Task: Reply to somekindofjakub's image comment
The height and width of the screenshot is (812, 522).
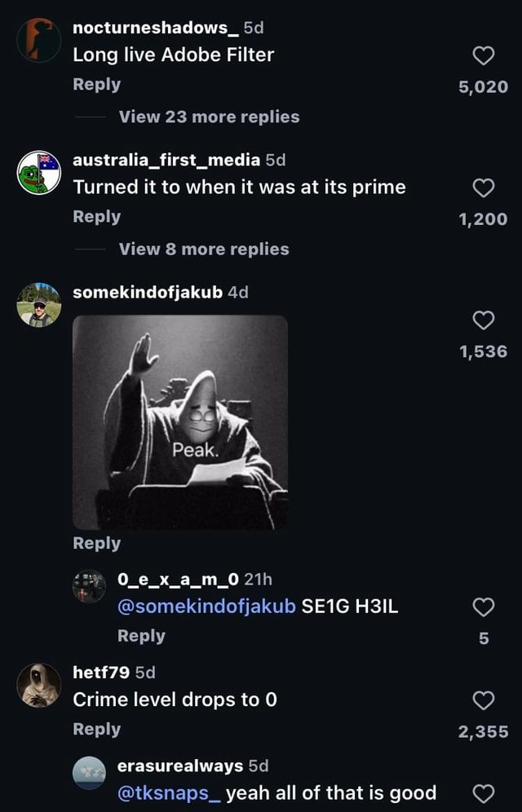Action: [x=96, y=543]
